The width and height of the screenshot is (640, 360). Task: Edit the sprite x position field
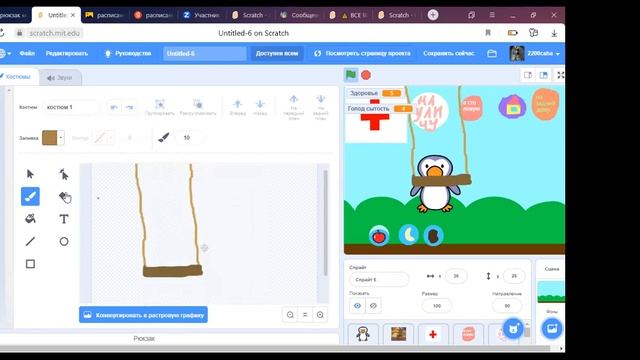point(456,276)
